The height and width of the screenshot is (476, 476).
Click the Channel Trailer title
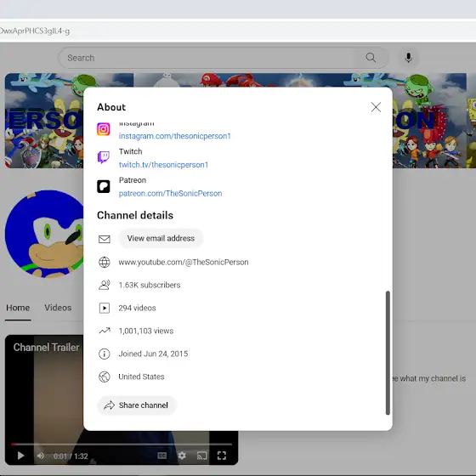(46, 347)
